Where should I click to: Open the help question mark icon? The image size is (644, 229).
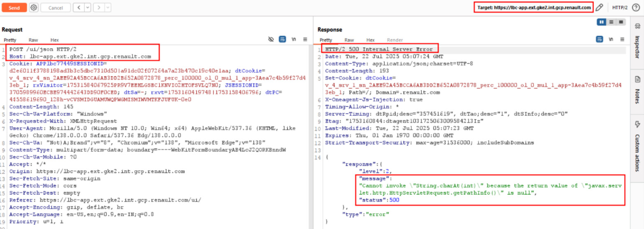click(x=635, y=7)
